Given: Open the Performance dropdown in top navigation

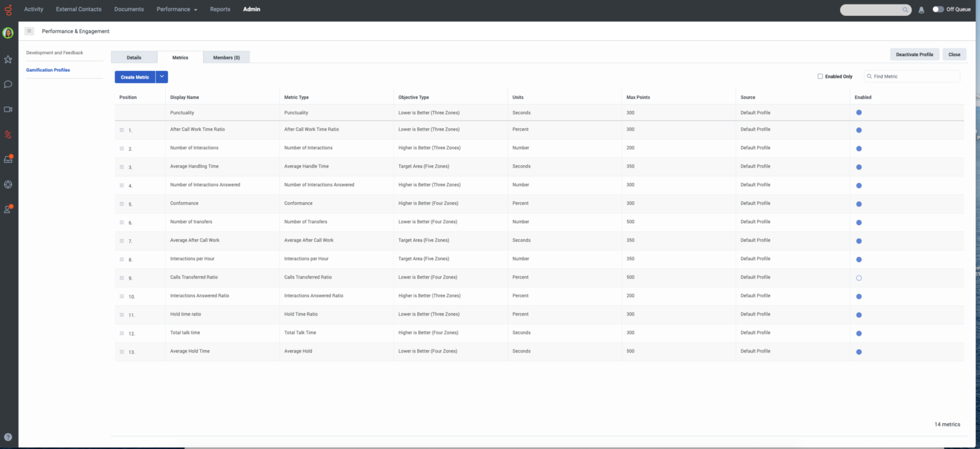Looking at the screenshot, I should pos(177,10).
